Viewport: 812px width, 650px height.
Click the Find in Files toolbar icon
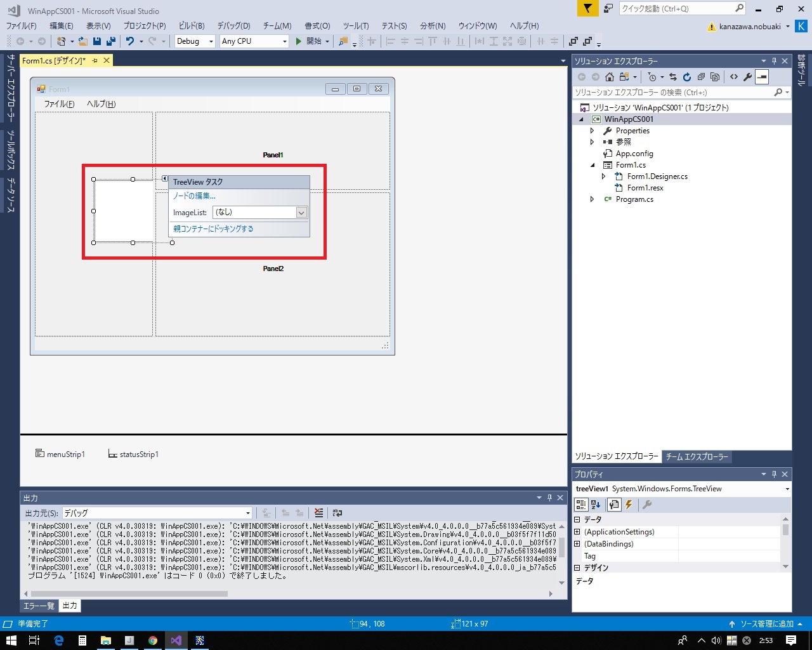click(343, 41)
